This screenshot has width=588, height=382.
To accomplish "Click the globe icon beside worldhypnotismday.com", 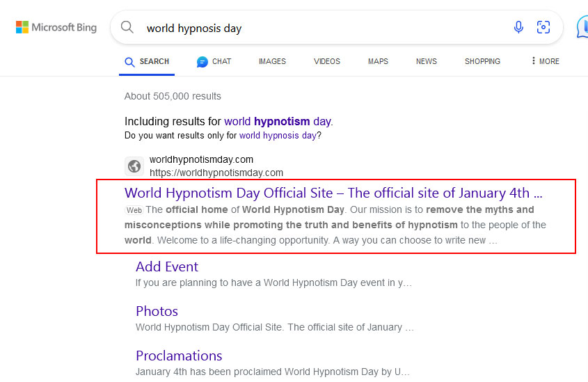I will tap(134, 166).
